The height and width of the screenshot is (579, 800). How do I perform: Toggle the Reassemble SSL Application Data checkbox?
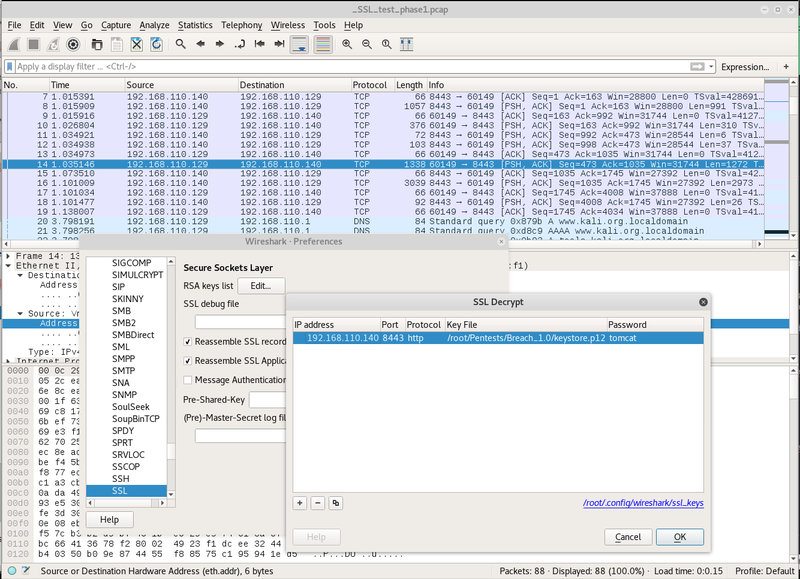pos(188,360)
